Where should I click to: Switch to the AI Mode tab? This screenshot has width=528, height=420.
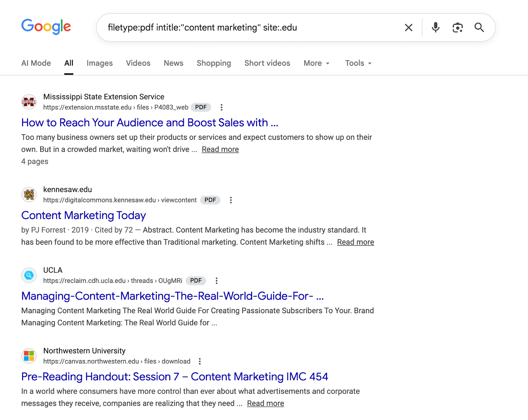(x=36, y=63)
